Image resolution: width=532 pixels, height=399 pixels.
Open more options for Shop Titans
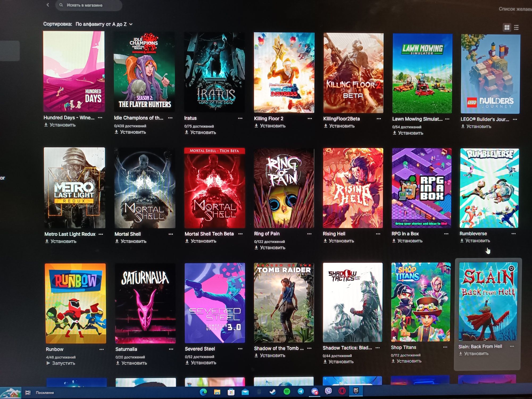coord(445,347)
